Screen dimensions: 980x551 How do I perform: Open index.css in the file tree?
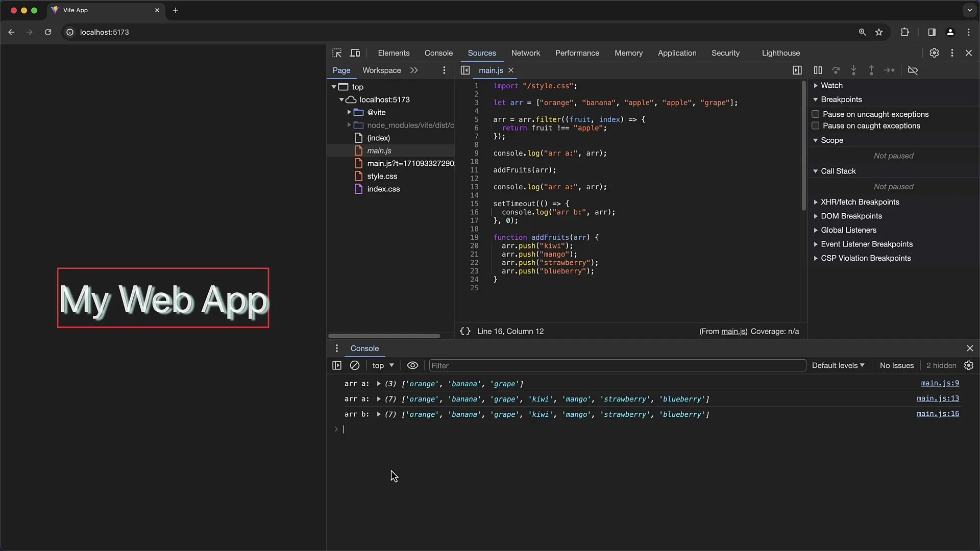383,189
